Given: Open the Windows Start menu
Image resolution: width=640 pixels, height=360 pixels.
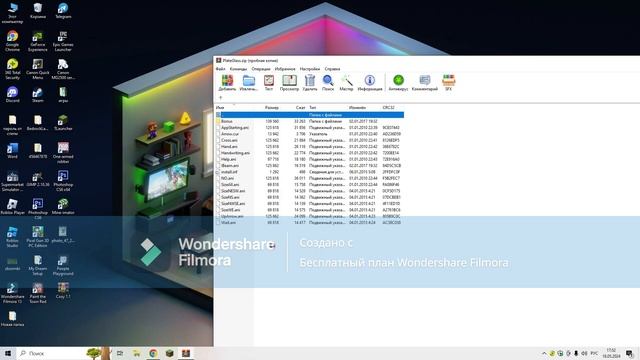Looking at the screenshot, I should (8, 353).
